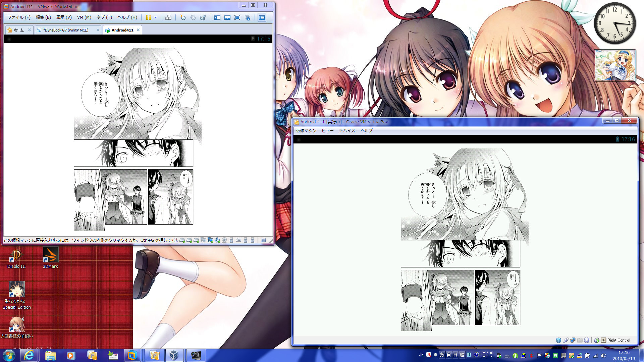This screenshot has height=362, width=644.
Task: Take a snapshot of the virtual machine
Action: 183,17
